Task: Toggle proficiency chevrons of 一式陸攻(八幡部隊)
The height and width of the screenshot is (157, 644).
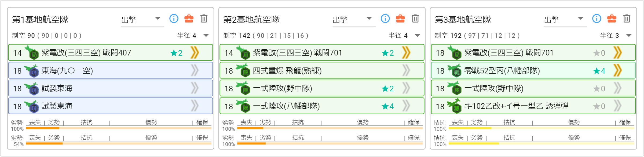Action: tap(406, 106)
